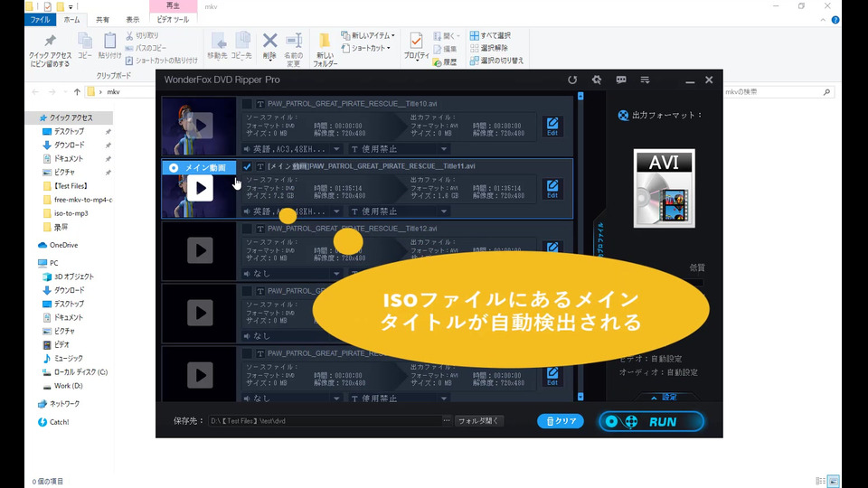Open the feedback chat bubble icon
The height and width of the screenshot is (488, 868).
(x=621, y=80)
